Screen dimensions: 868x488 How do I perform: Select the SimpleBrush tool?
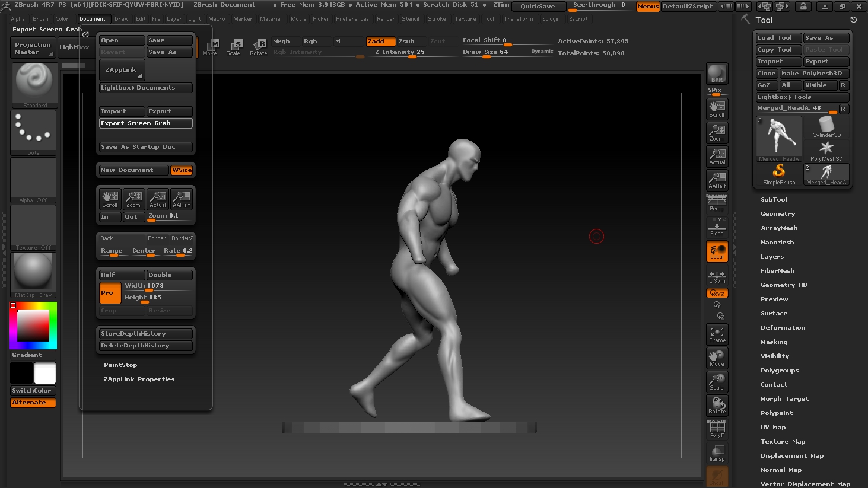point(778,174)
